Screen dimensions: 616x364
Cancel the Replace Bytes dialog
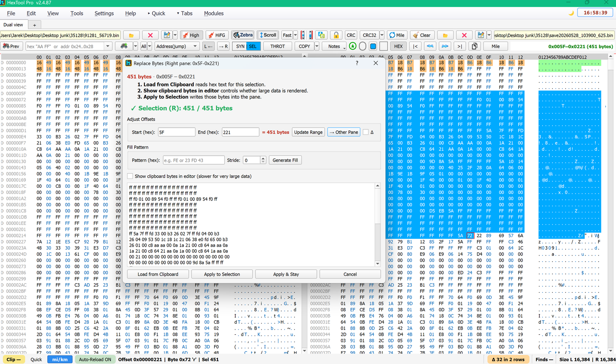(350, 274)
